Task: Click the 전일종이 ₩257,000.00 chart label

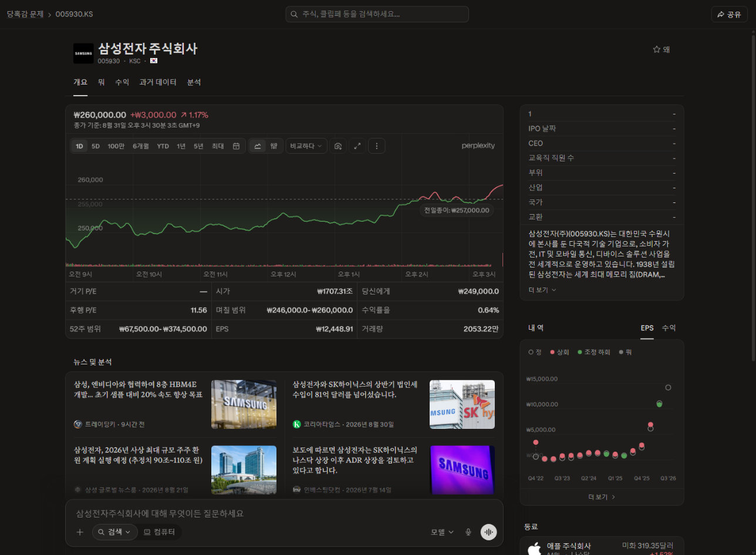Action: (x=456, y=210)
